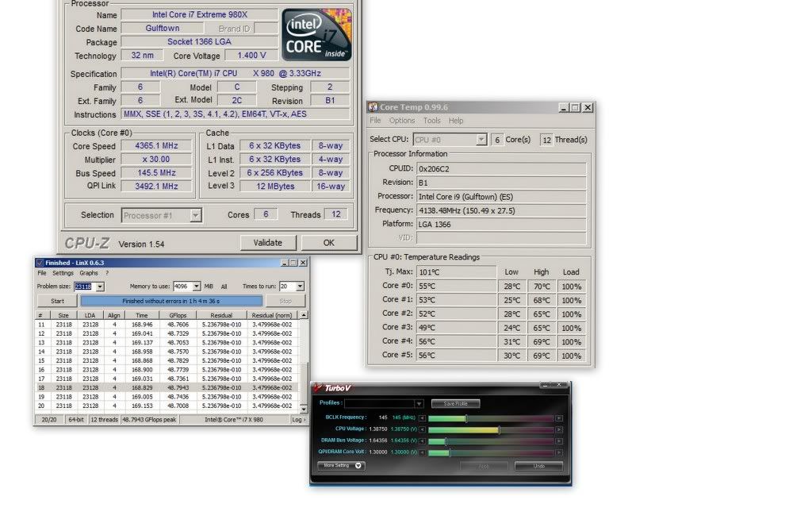Raise DRAM Bus Voltage using right arrow
Screen dimensions: 812x508
coord(559,441)
